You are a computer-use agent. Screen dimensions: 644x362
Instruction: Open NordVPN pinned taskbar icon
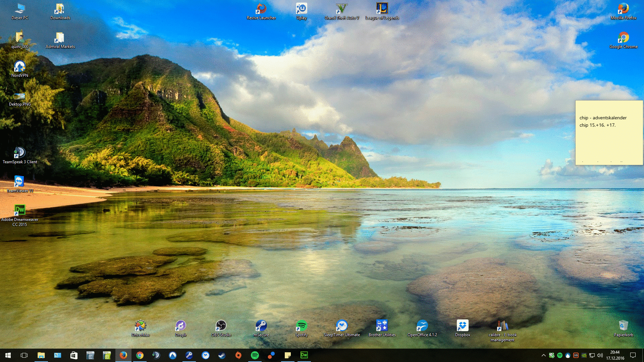[x=172, y=355]
